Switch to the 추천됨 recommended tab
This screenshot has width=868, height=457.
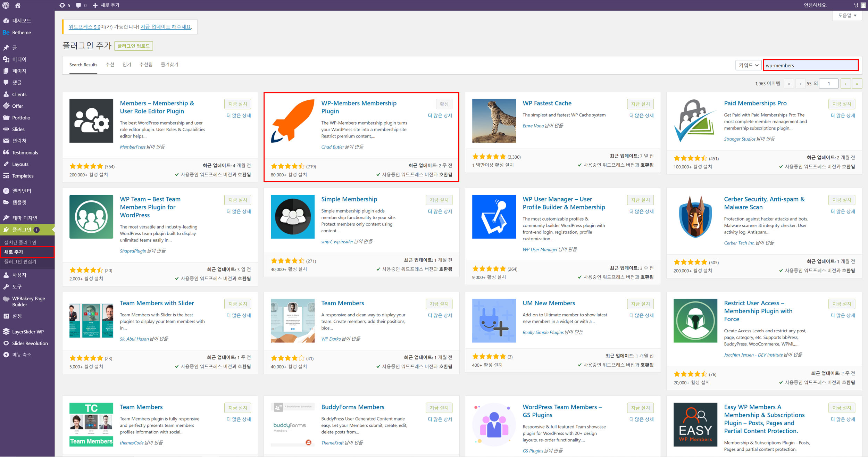click(146, 65)
